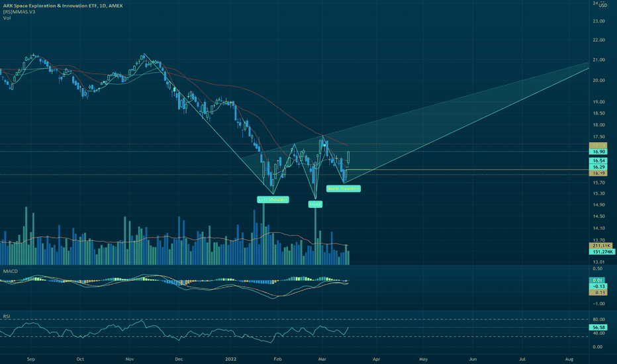Click the 211.11K volume average tag
This screenshot has width=617, height=364.
601,246
